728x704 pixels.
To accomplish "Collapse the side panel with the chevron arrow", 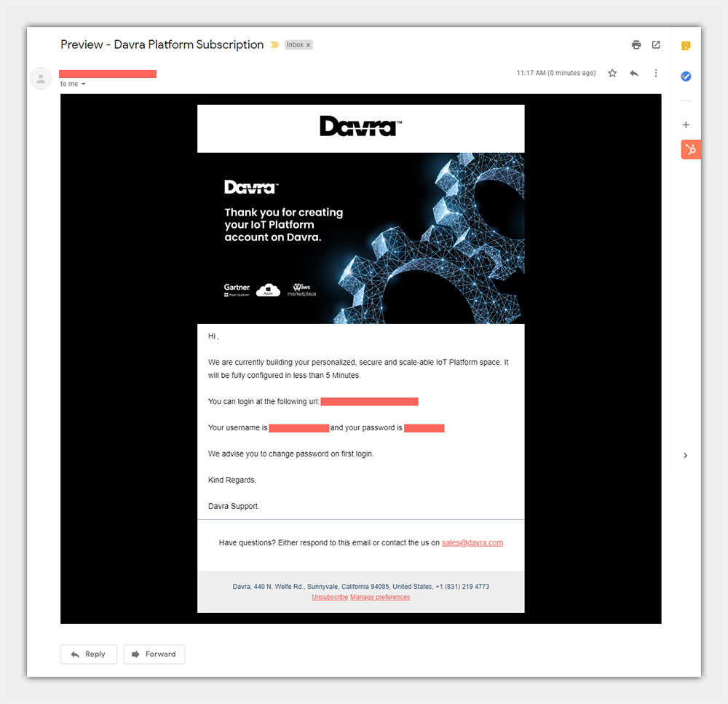I will 685,455.
